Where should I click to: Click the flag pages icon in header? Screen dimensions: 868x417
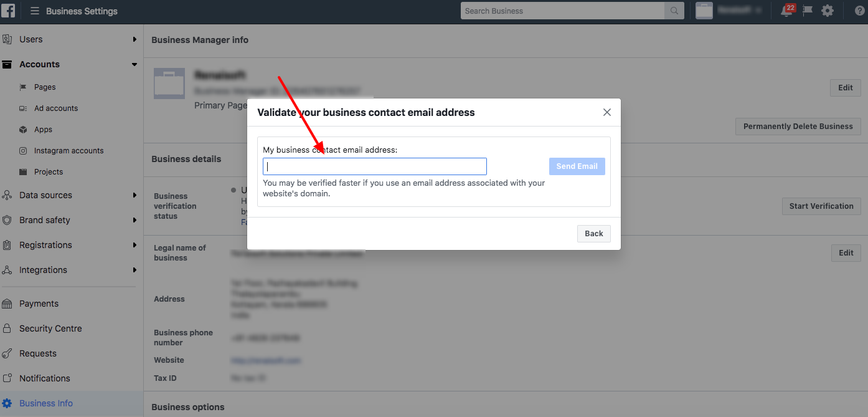point(808,11)
